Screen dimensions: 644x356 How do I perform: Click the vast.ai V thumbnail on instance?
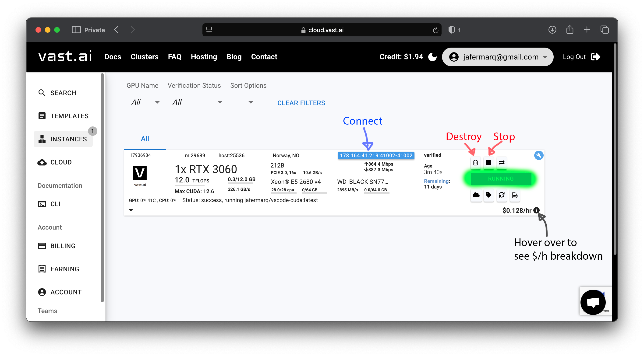pos(139,173)
